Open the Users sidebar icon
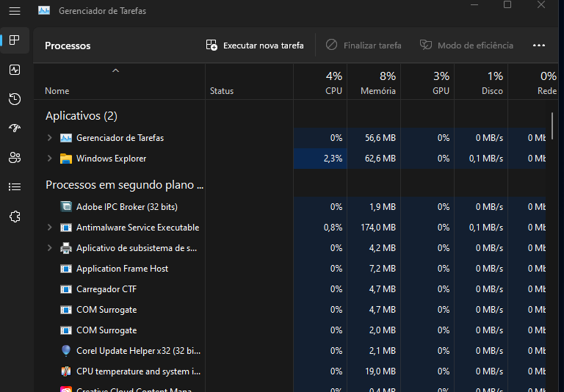This screenshot has width=564, height=392. coord(15,158)
